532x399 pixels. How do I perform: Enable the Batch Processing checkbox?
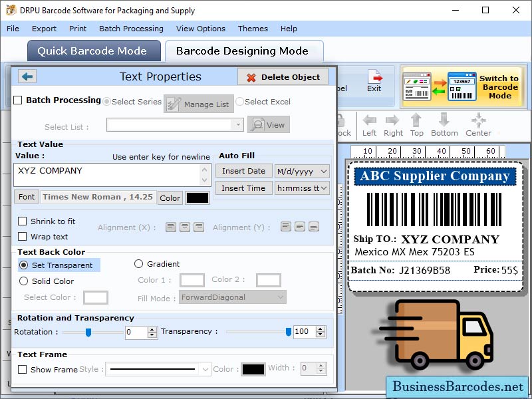click(x=18, y=100)
